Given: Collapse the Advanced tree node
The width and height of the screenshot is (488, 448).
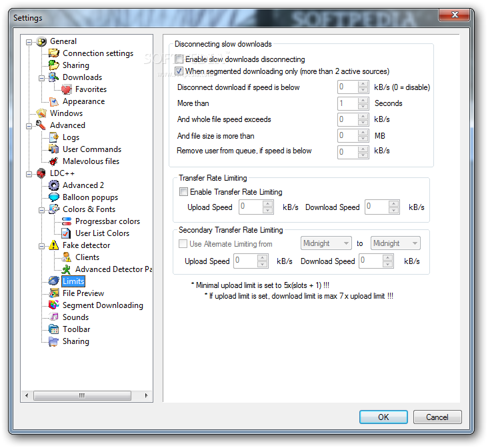Looking at the screenshot, I should click(29, 126).
